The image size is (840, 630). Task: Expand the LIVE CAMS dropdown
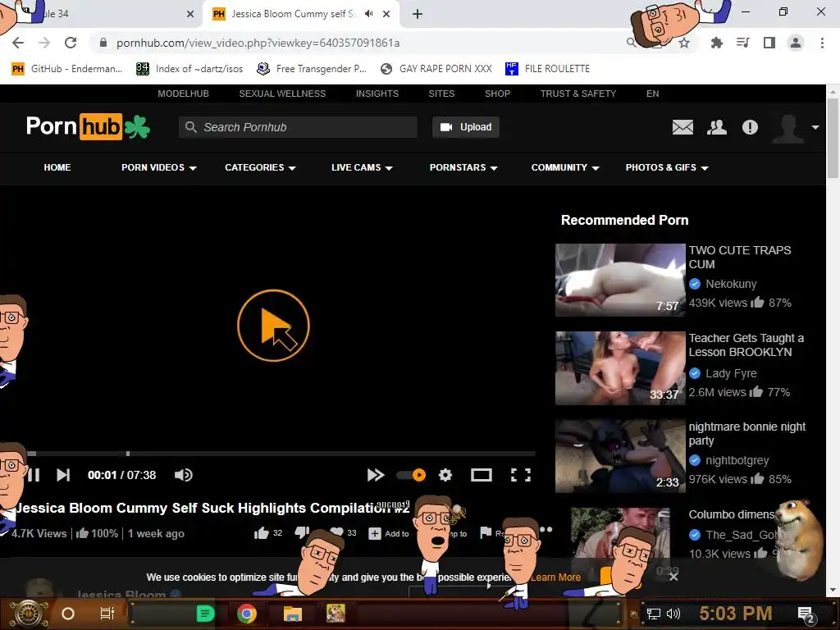[x=362, y=167]
